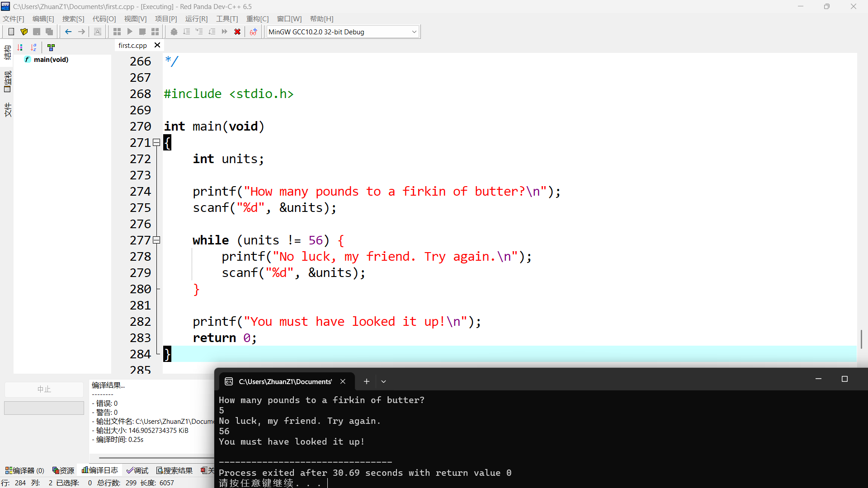Open the terminal new tab dropdown chevron

pos(383,381)
